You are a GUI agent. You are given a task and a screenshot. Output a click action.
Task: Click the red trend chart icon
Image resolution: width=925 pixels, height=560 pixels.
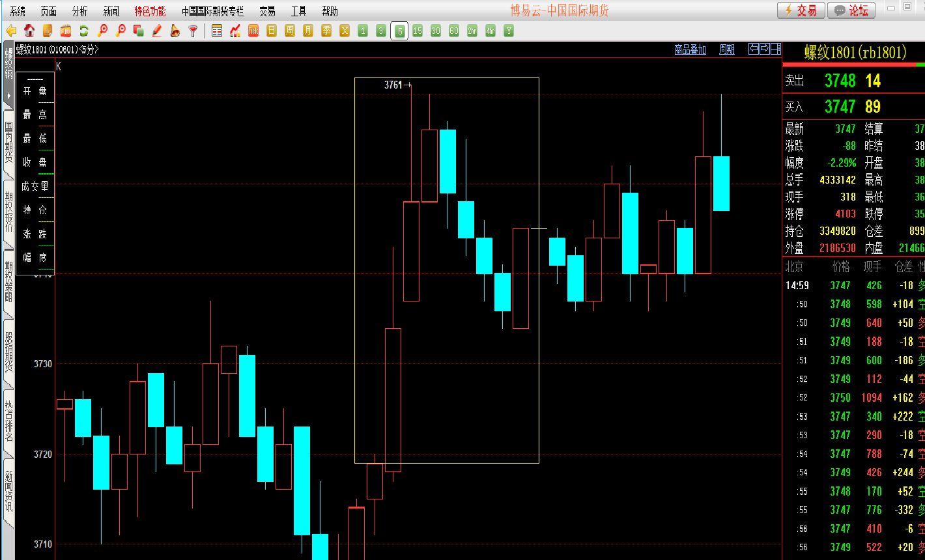click(235, 31)
